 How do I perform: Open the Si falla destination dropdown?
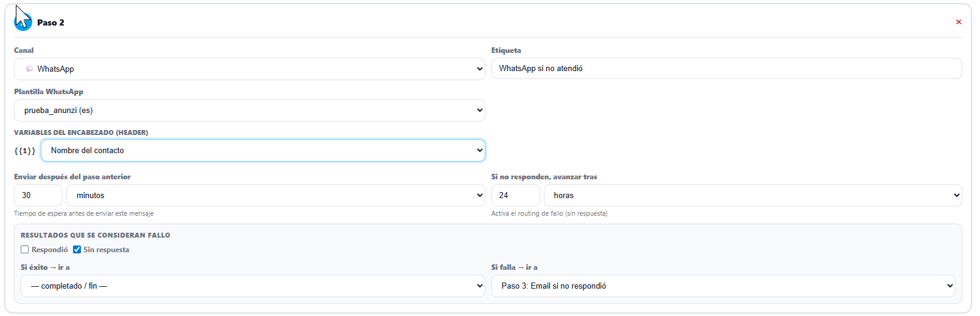point(723,286)
